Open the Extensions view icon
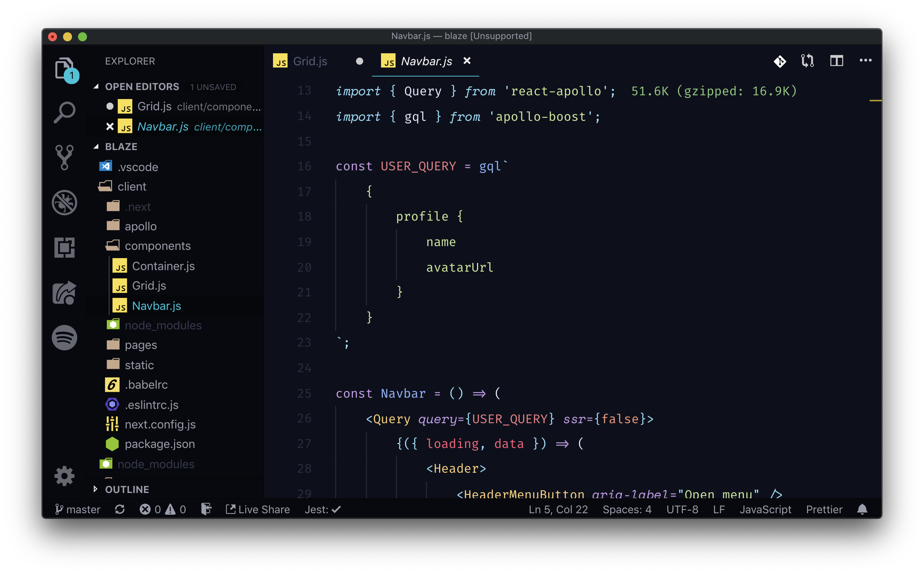Screen dimensions: 924x574 (64, 248)
